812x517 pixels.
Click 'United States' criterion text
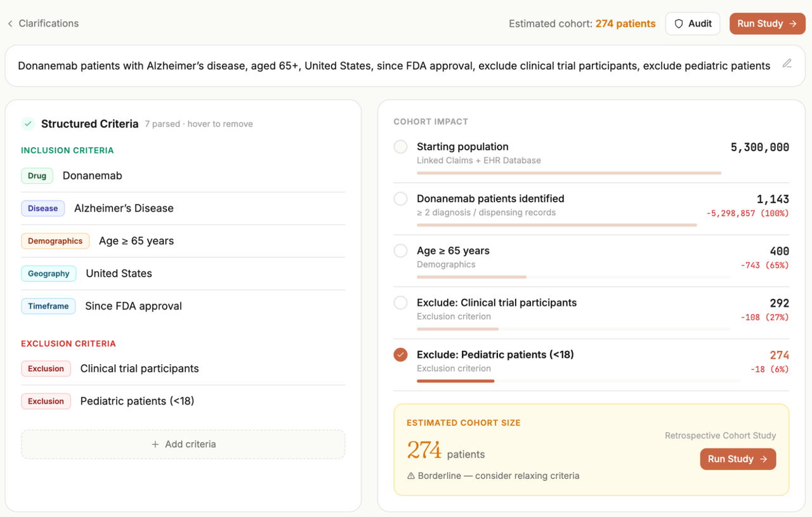tap(119, 273)
